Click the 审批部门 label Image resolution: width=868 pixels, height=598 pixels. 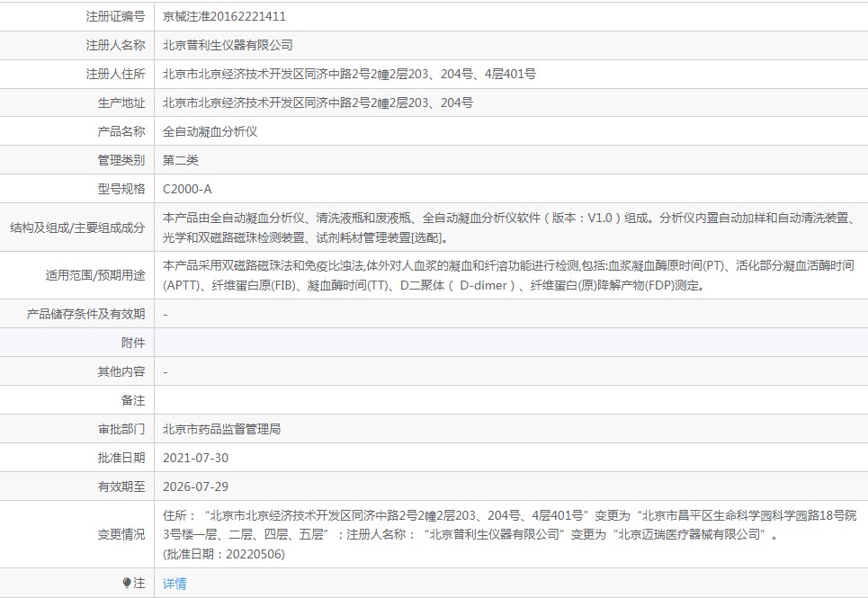click(121, 429)
